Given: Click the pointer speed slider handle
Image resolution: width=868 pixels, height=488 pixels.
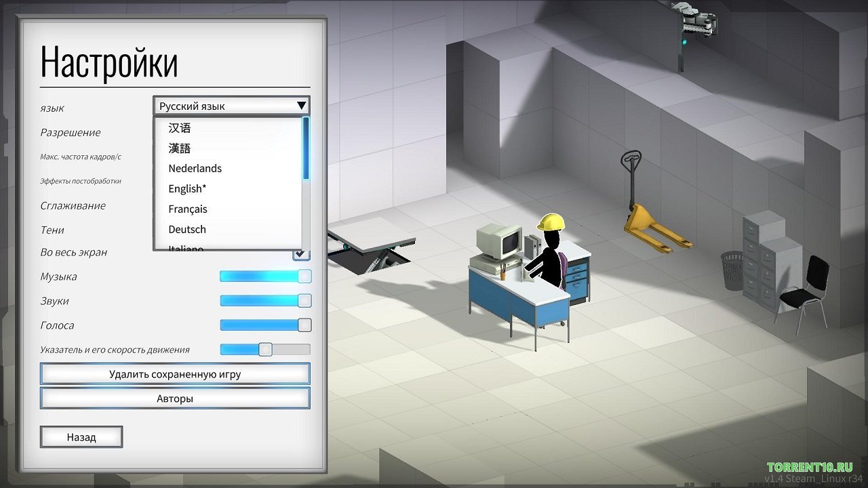Looking at the screenshot, I should tap(265, 350).
